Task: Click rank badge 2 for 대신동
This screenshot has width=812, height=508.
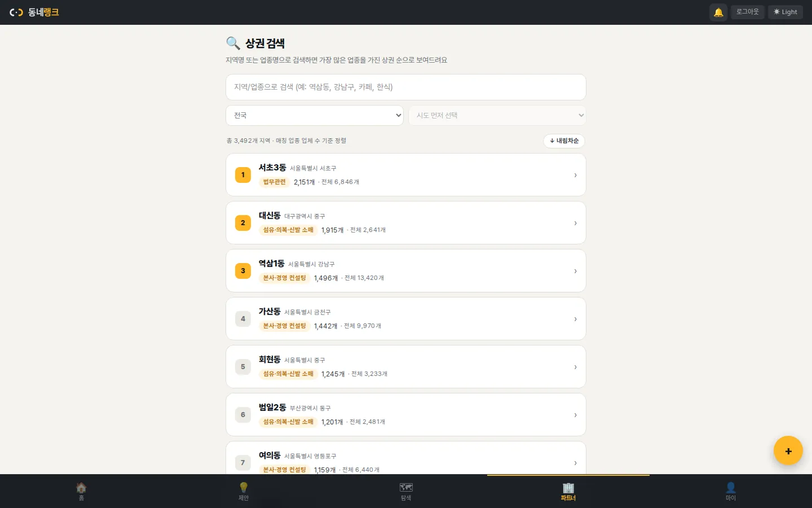Action: click(243, 223)
